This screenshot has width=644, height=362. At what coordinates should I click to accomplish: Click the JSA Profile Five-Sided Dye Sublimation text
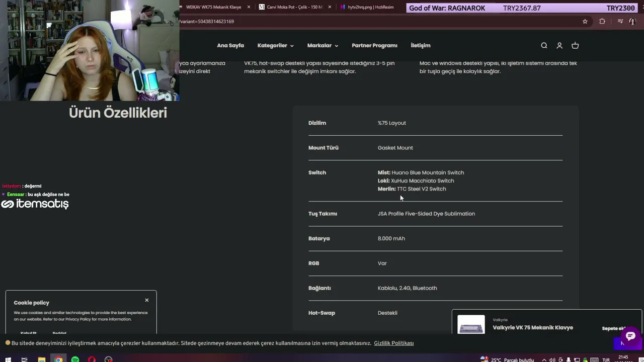[426, 214]
